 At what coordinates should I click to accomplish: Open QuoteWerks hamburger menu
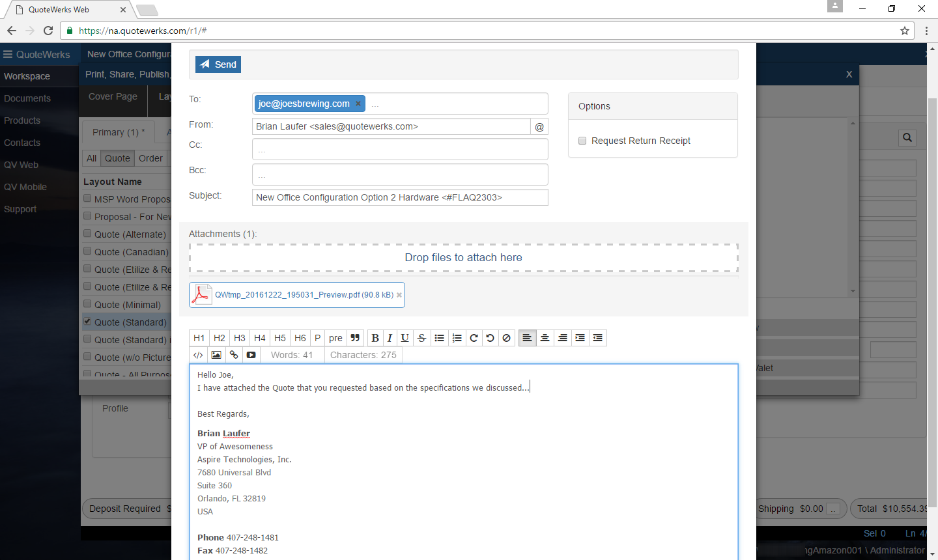click(8, 55)
